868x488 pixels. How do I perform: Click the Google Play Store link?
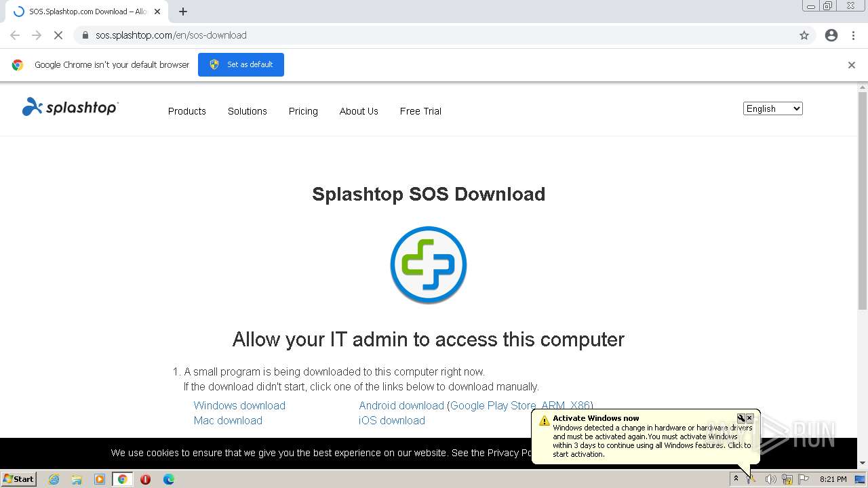[x=493, y=405]
